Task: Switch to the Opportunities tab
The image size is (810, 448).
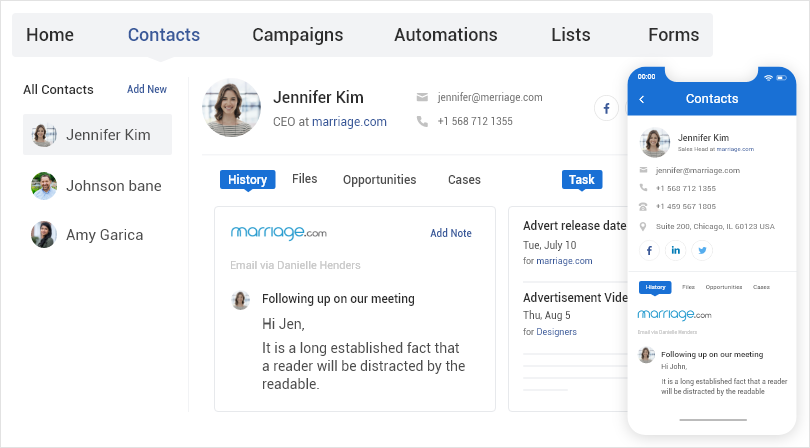Action: (380, 180)
